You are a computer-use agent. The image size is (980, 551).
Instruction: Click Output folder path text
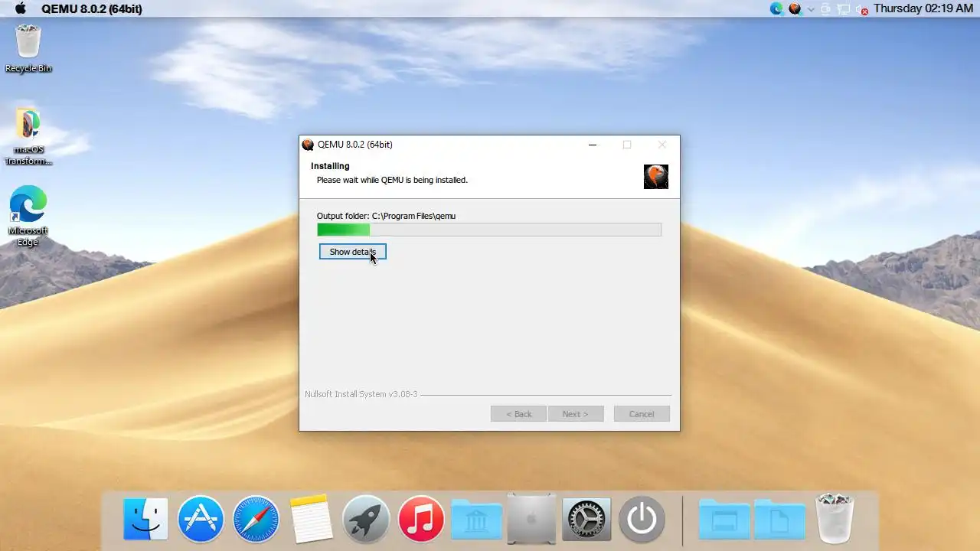pos(386,216)
